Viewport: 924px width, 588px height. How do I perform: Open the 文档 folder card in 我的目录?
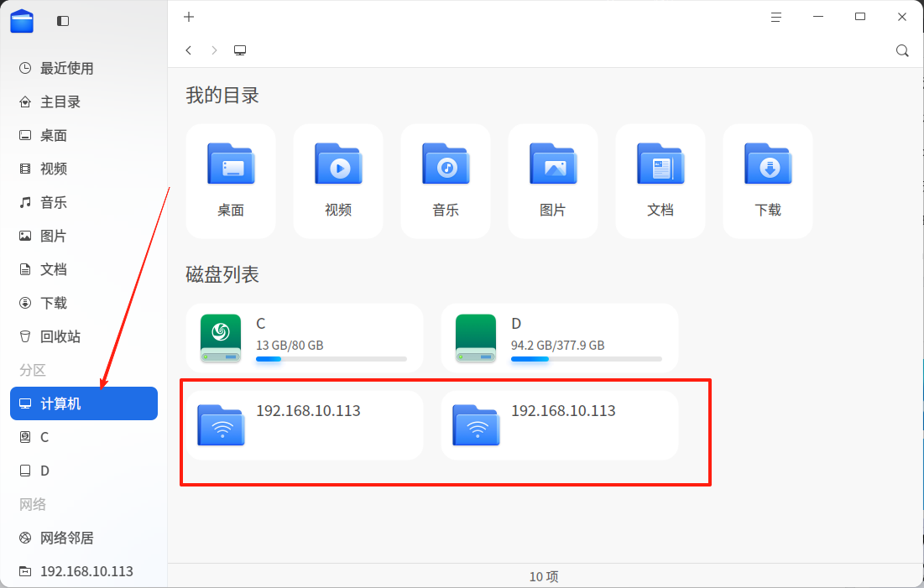click(660, 181)
